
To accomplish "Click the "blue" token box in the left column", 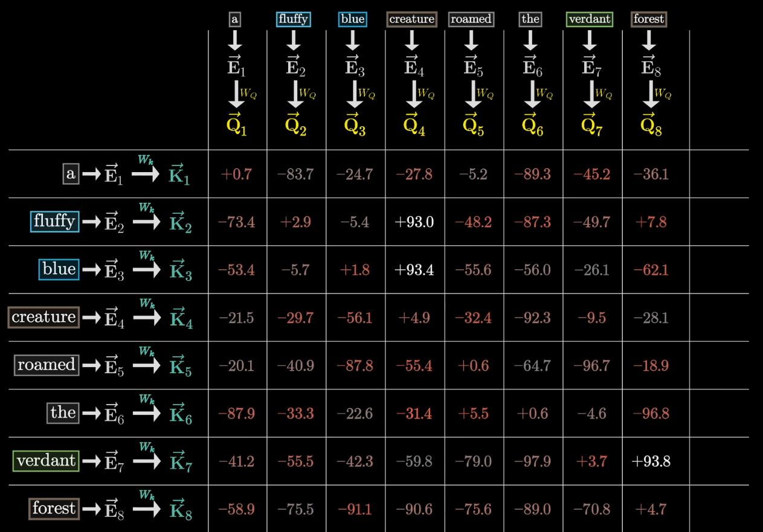I will coord(59,269).
